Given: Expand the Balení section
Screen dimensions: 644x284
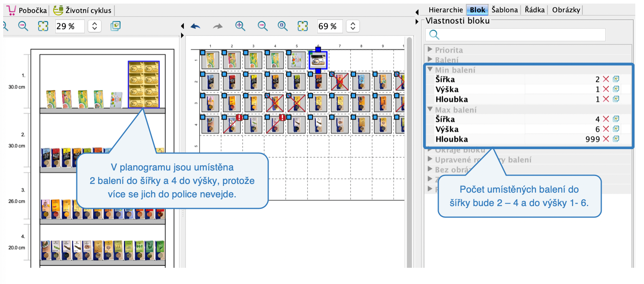Looking at the screenshot, I should point(430,59).
